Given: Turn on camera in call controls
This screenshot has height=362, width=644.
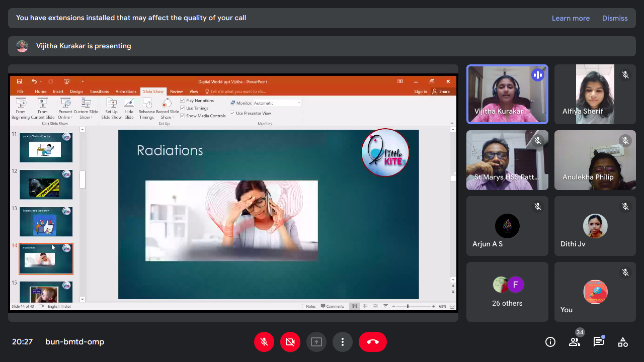Looking at the screenshot, I should pos(290,342).
